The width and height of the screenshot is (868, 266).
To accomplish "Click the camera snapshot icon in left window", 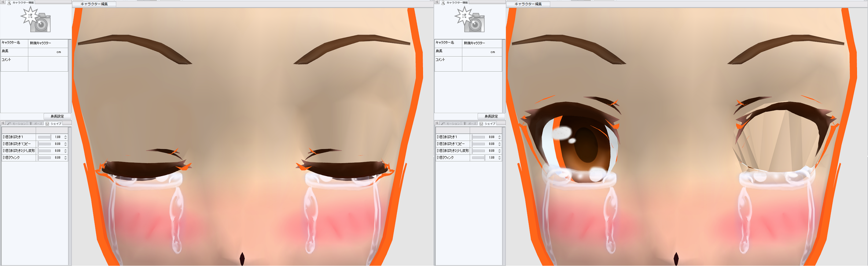I will pos(36,20).
